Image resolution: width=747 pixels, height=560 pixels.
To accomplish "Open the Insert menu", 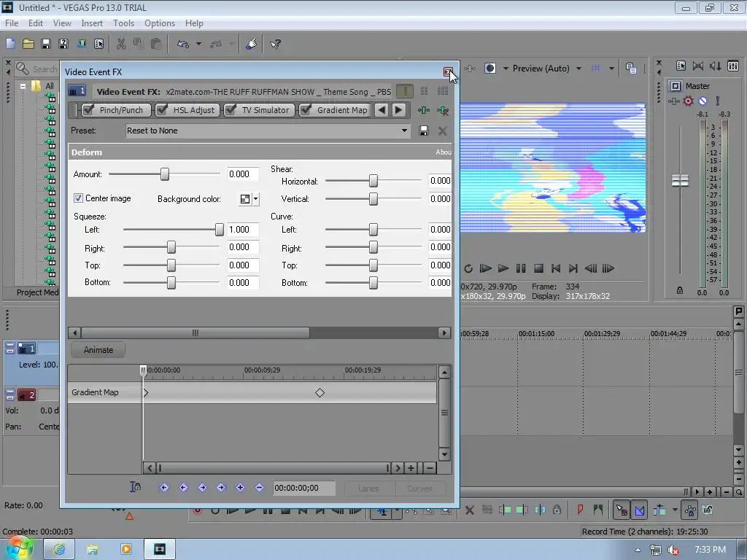I will [x=92, y=23].
